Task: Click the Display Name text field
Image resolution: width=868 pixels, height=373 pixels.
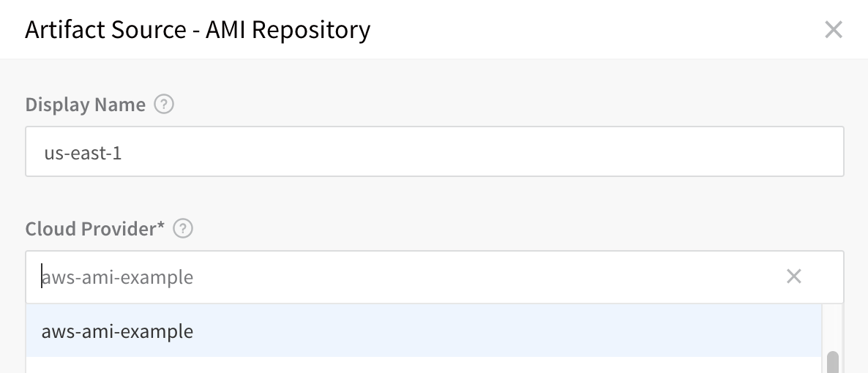Action: tap(435, 151)
